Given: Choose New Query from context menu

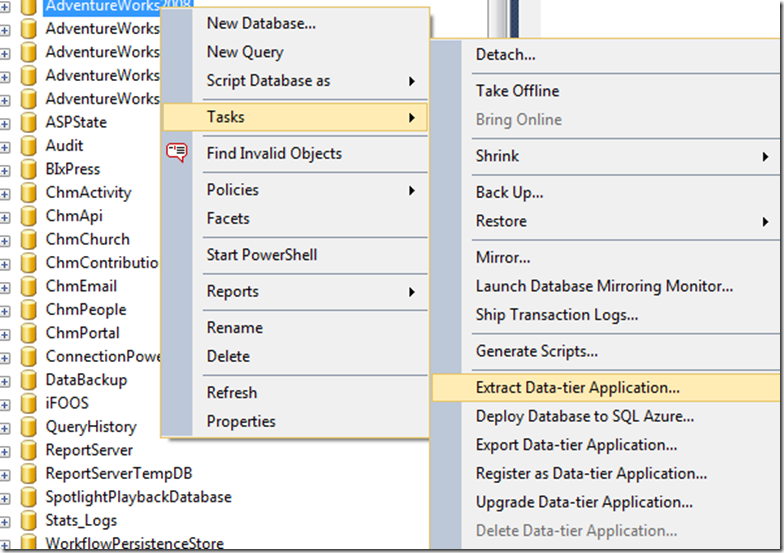Looking at the screenshot, I should tap(245, 52).
